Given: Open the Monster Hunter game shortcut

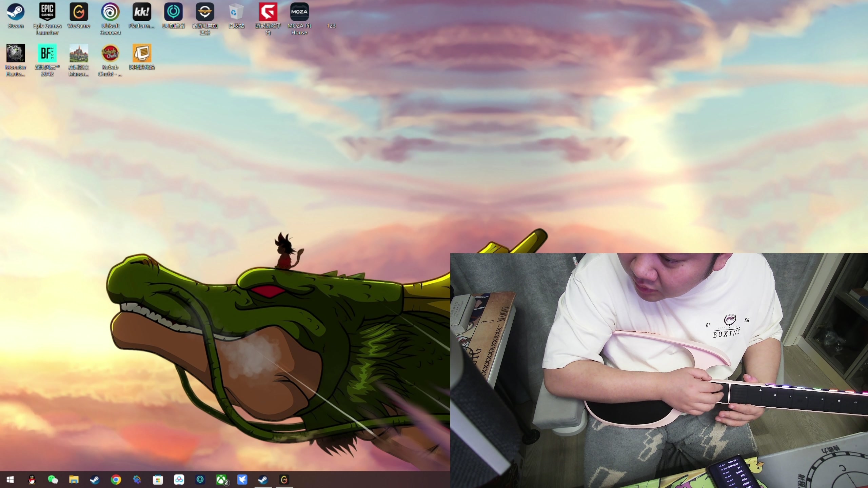Looking at the screenshot, I should click(x=16, y=54).
